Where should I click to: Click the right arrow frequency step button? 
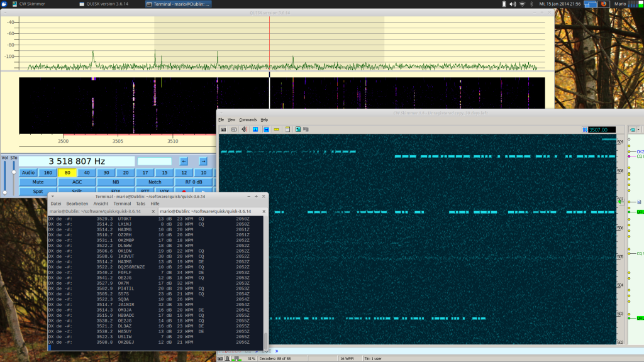coord(203,162)
